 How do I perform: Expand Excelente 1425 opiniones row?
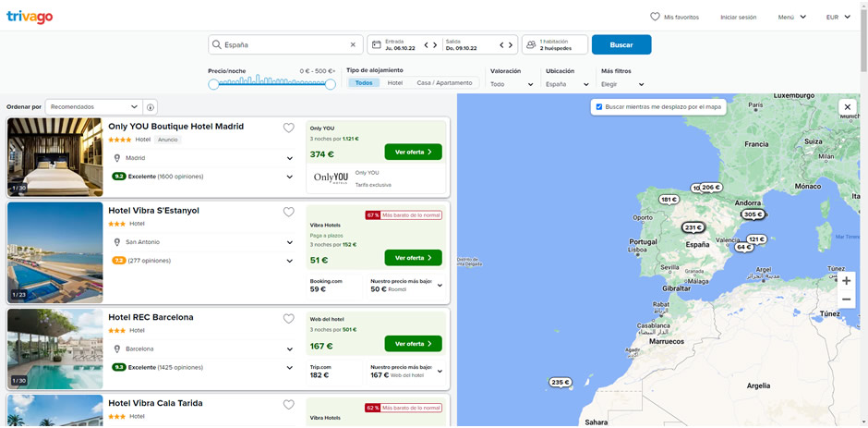pyautogui.click(x=290, y=368)
